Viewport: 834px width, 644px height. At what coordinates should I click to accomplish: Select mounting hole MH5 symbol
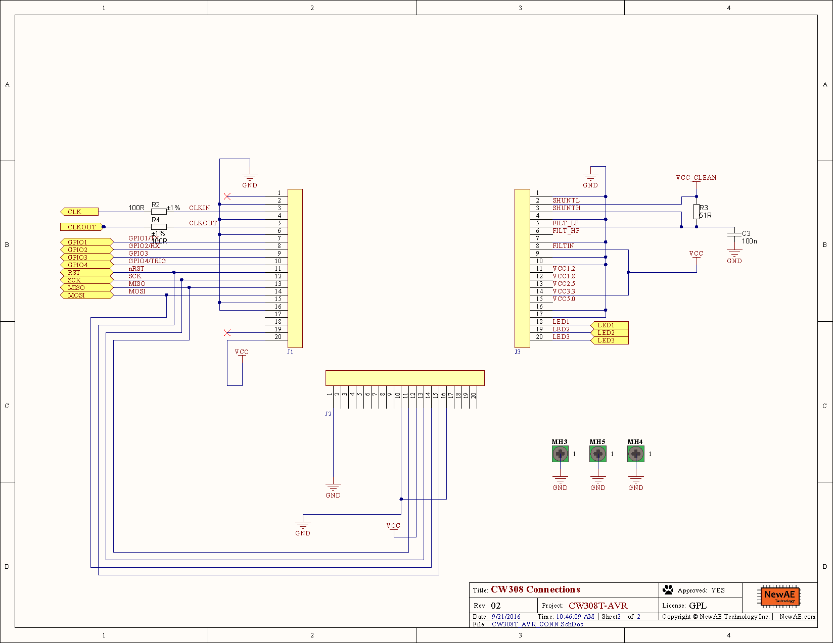598,454
